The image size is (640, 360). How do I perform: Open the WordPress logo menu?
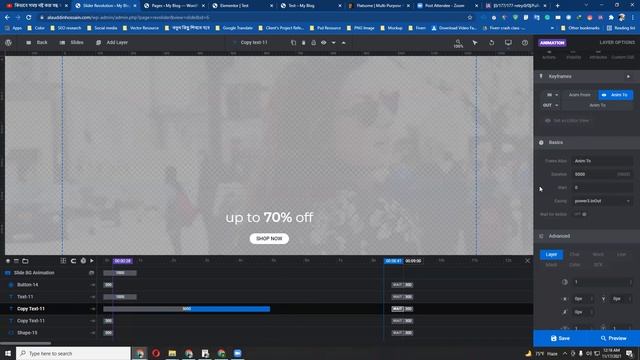pos(8,42)
